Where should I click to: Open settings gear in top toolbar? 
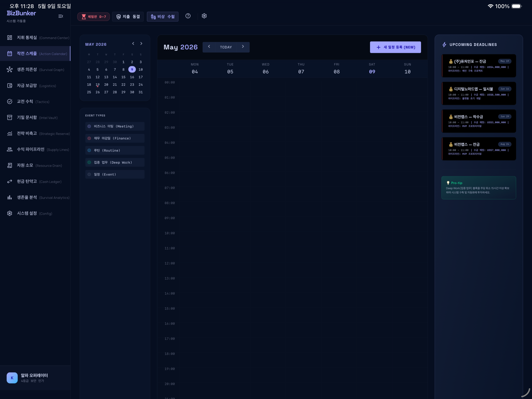204,16
